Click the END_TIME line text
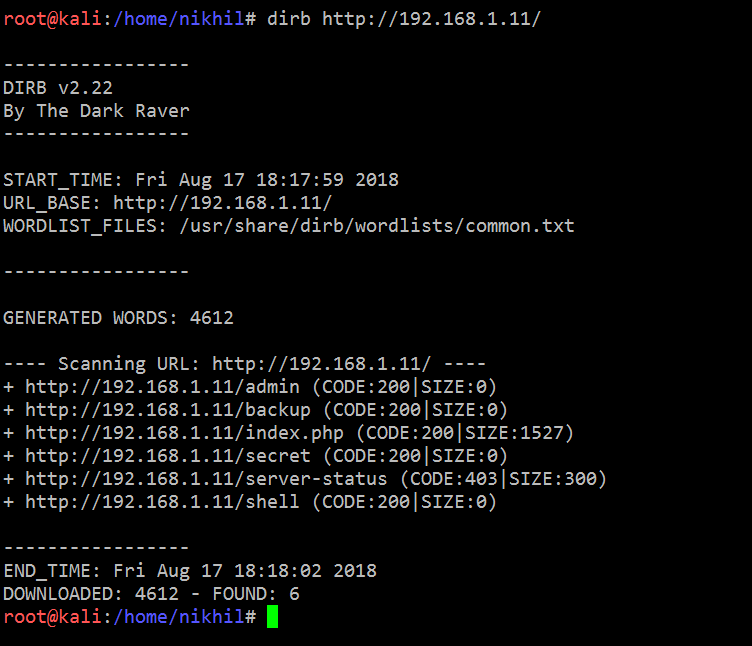752x646 pixels. (x=190, y=571)
